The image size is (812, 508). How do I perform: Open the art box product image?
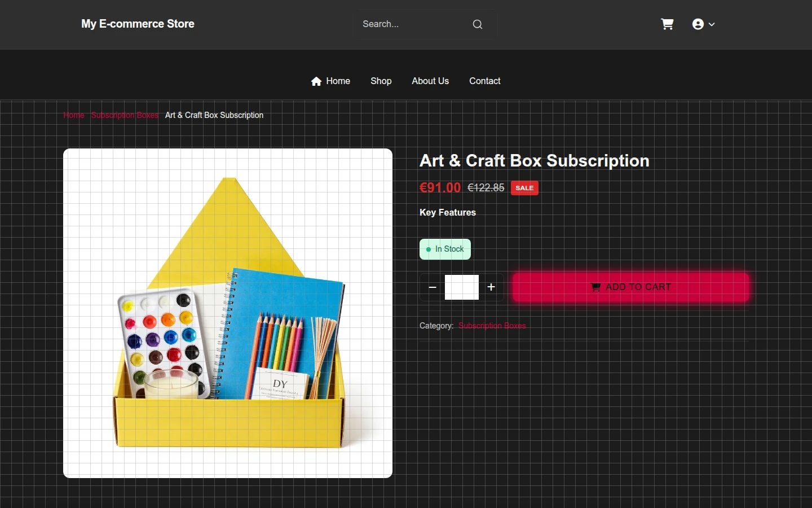pos(228,313)
